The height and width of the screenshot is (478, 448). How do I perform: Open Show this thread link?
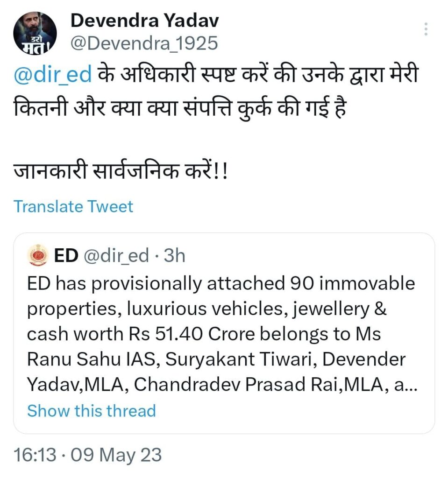click(x=91, y=411)
